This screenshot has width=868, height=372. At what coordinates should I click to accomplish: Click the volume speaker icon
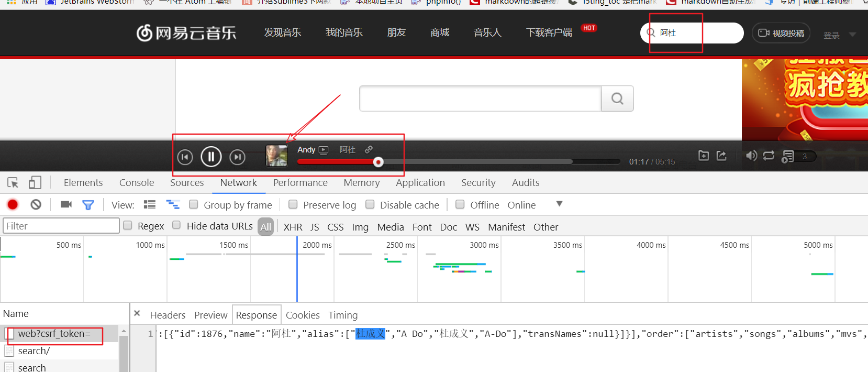[x=751, y=156]
